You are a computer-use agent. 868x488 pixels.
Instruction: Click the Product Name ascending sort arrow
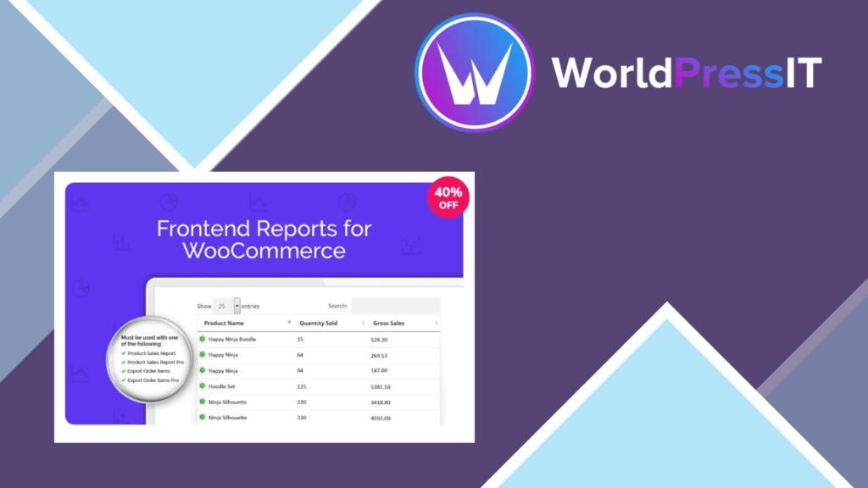click(289, 322)
